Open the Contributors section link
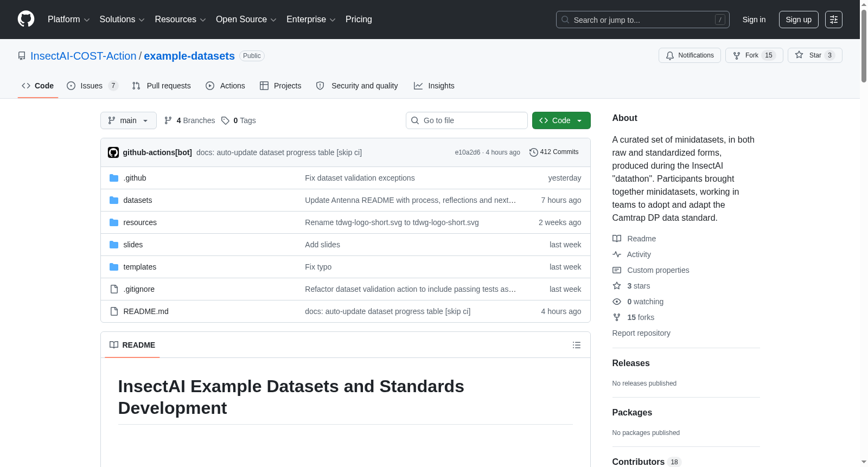This screenshot has width=868, height=467. [x=646, y=462]
